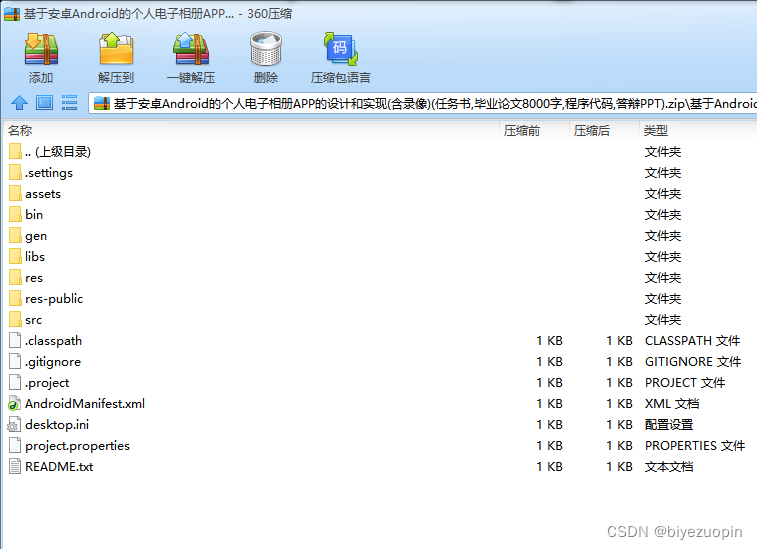Click the 删除 (Delete) trash icon
This screenshot has width=757, height=549.
(x=266, y=49)
